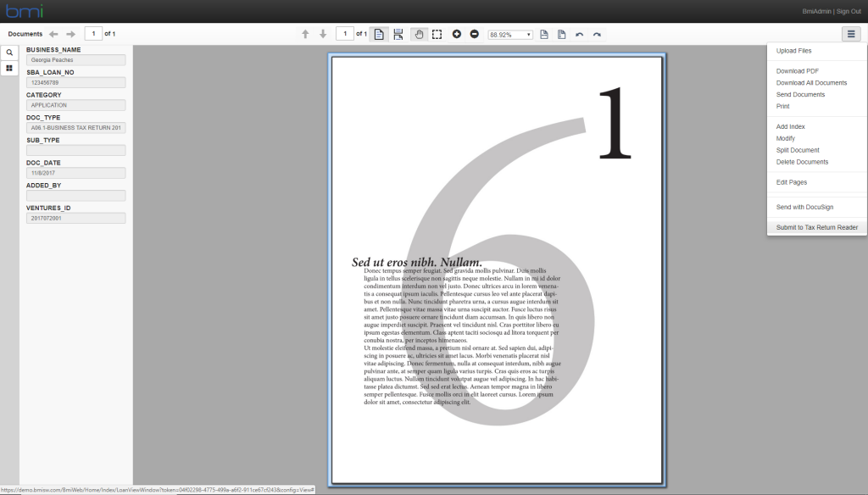Click the page down arrow icon
The width and height of the screenshot is (868, 495).
point(323,34)
